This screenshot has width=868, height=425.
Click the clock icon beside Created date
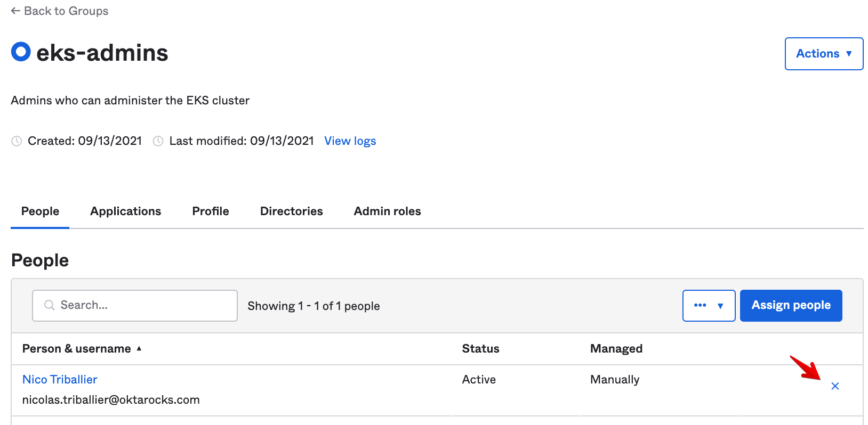[x=17, y=141]
